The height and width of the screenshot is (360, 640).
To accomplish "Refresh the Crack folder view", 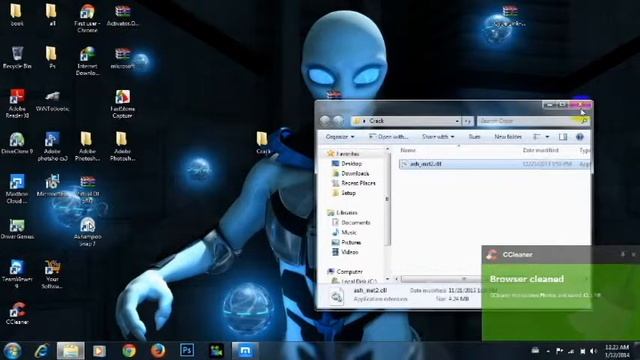I will pyautogui.click(x=468, y=121).
